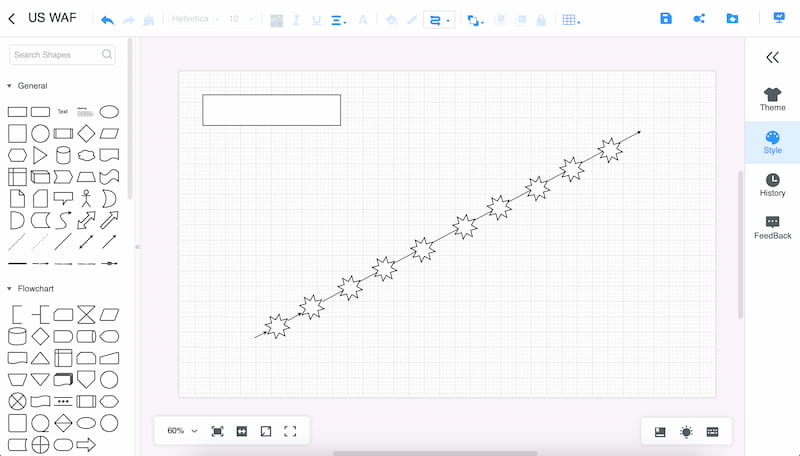The height and width of the screenshot is (456, 800).
Task: Select the ellipse shape in General
Action: 109,112
